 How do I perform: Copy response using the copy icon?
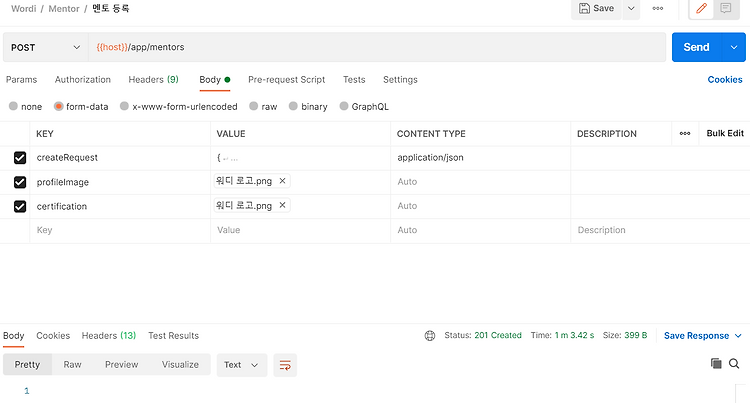point(716,364)
